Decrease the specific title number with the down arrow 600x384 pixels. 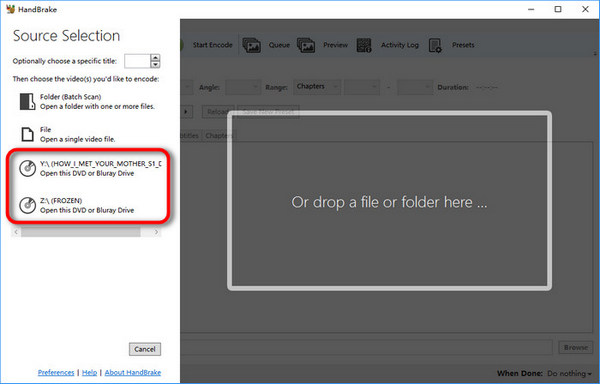pyautogui.click(x=155, y=65)
